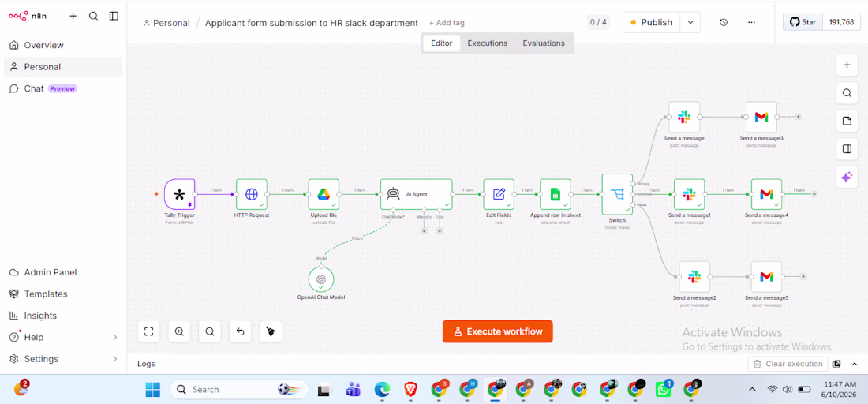Open Gmail node Send a message4
Viewport: 868px width, 404px height.
point(767,194)
